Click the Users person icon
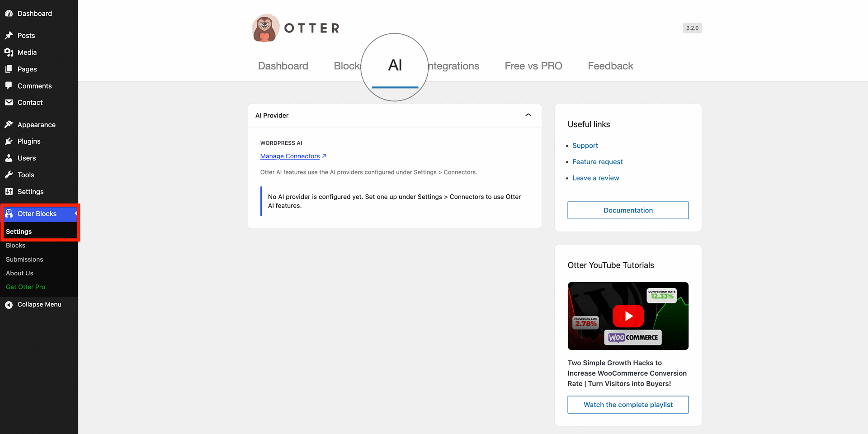The width and height of the screenshot is (868, 434). click(x=9, y=158)
